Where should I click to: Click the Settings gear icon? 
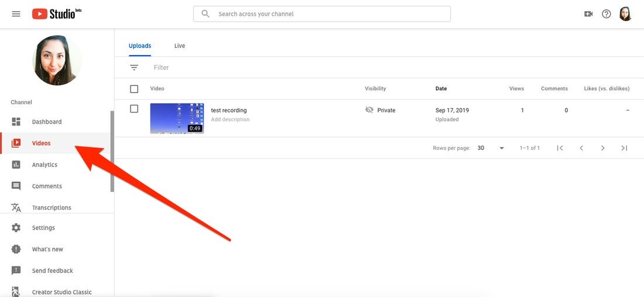(16, 227)
